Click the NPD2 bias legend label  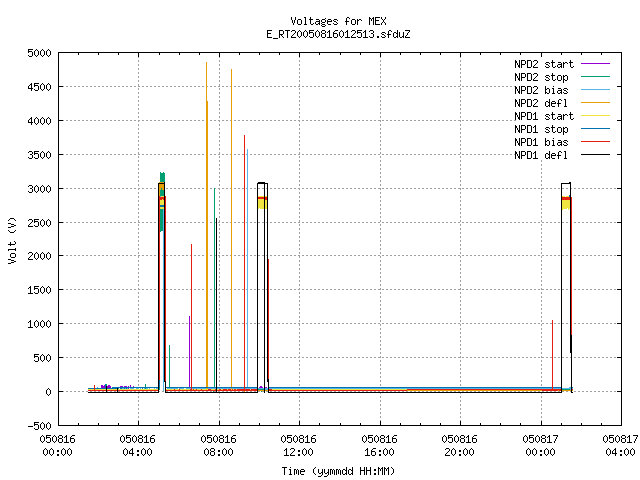pos(541,90)
